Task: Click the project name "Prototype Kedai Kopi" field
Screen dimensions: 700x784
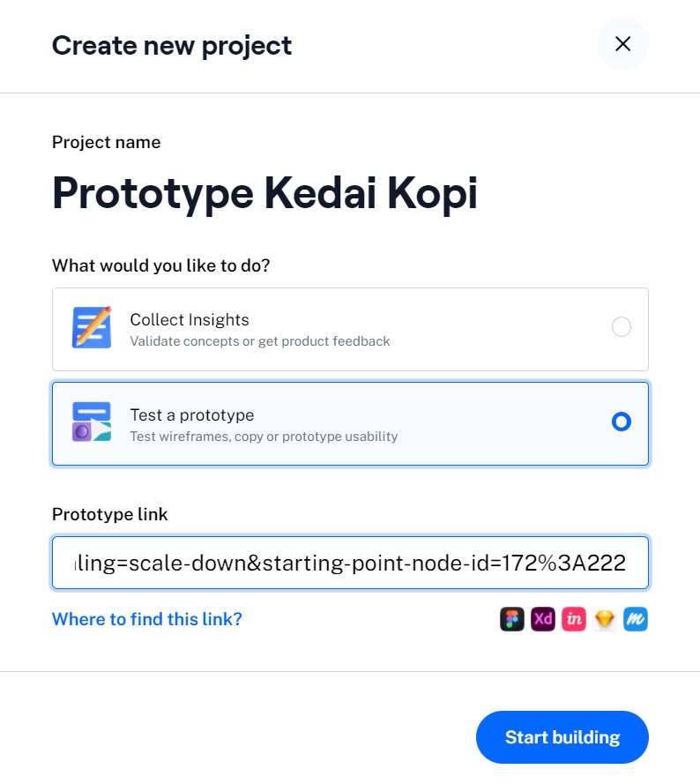Action: point(264,193)
